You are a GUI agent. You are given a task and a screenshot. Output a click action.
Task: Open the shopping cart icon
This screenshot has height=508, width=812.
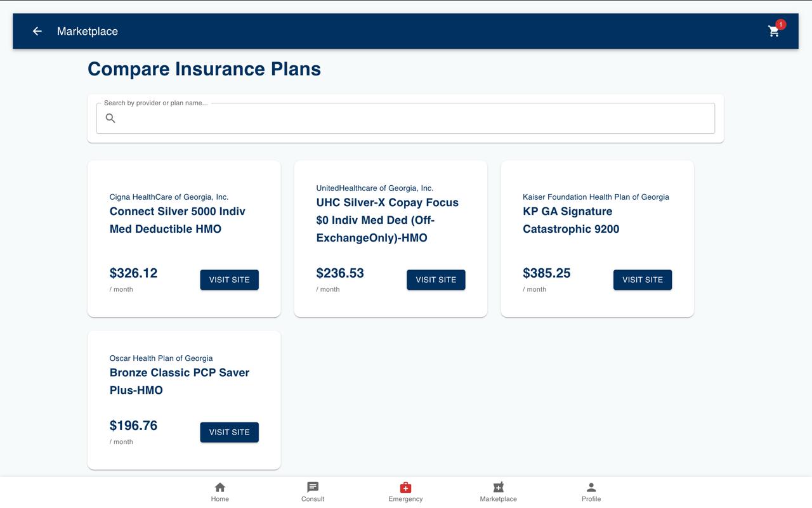pos(773,32)
